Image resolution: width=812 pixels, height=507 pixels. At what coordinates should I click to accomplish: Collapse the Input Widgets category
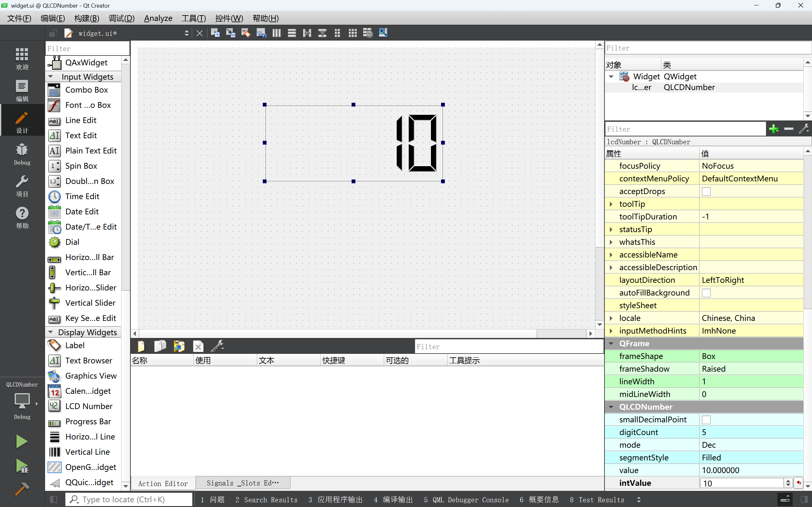(x=51, y=76)
